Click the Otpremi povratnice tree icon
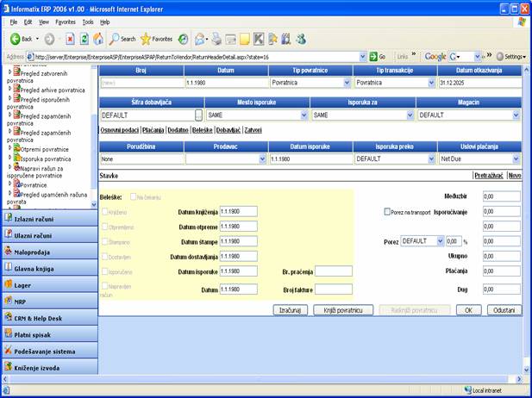The width and height of the screenshot is (532, 398). (16, 148)
